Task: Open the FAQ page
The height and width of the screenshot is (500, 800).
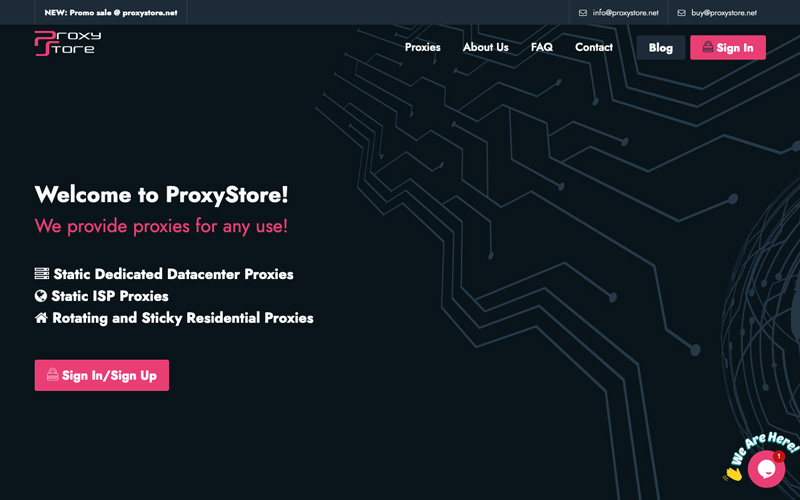Action: click(541, 47)
